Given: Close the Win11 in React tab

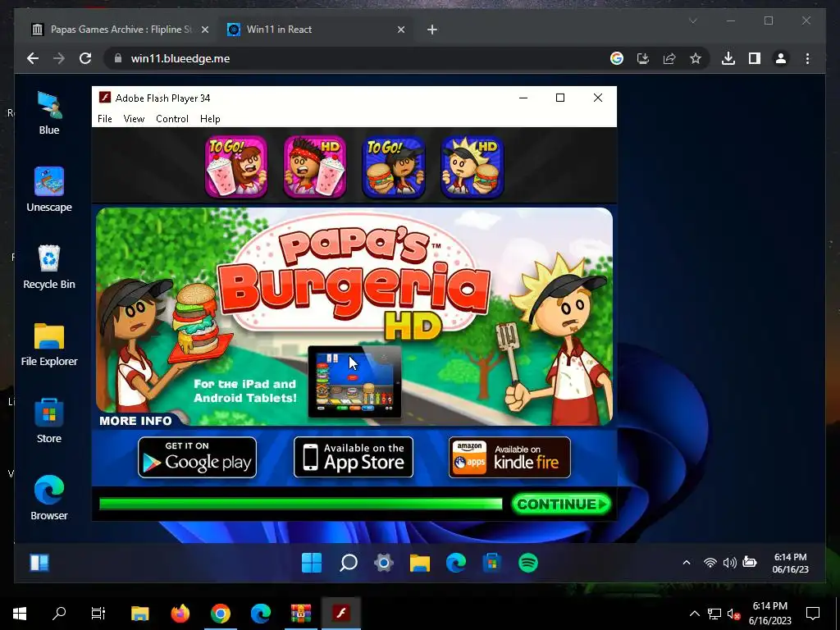Looking at the screenshot, I should point(400,30).
